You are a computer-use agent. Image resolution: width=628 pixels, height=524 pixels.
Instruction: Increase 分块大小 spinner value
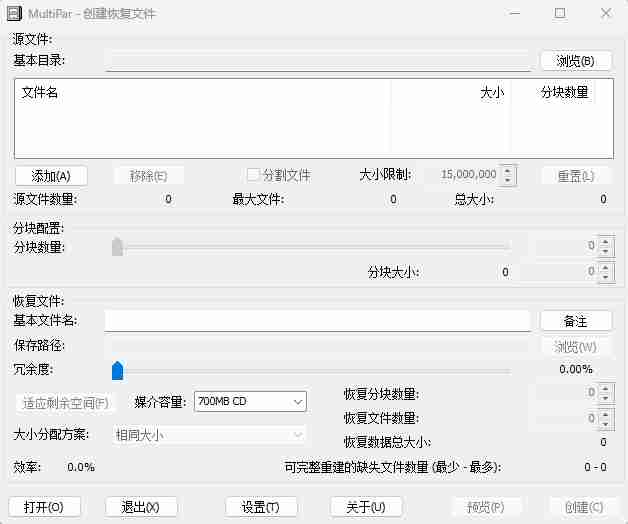click(605, 267)
